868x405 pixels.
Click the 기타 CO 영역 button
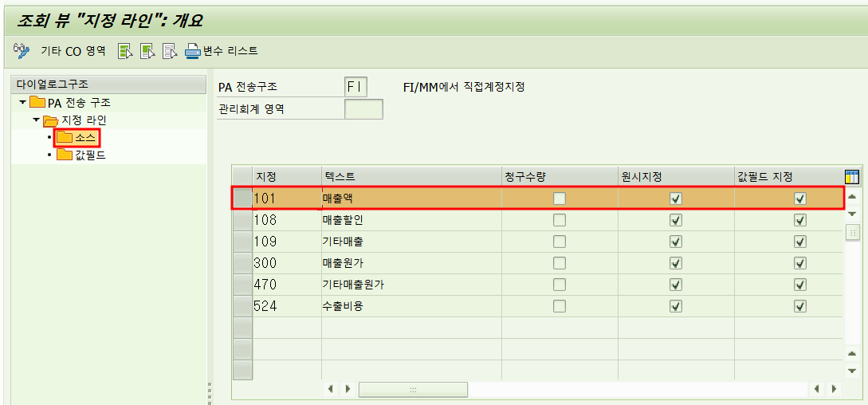click(73, 51)
